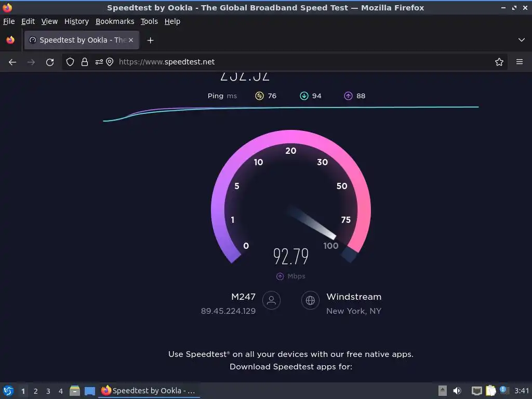Viewport: 532px width, 399px height.
Task: Go back one page
Action: 12,62
